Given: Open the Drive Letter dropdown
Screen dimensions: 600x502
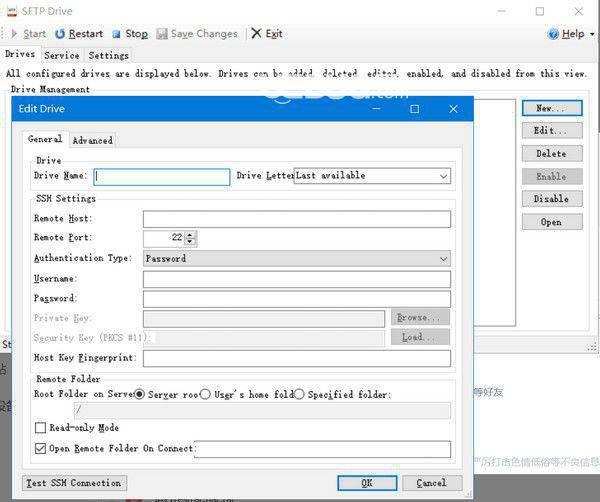Looking at the screenshot, I should (x=372, y=176).
